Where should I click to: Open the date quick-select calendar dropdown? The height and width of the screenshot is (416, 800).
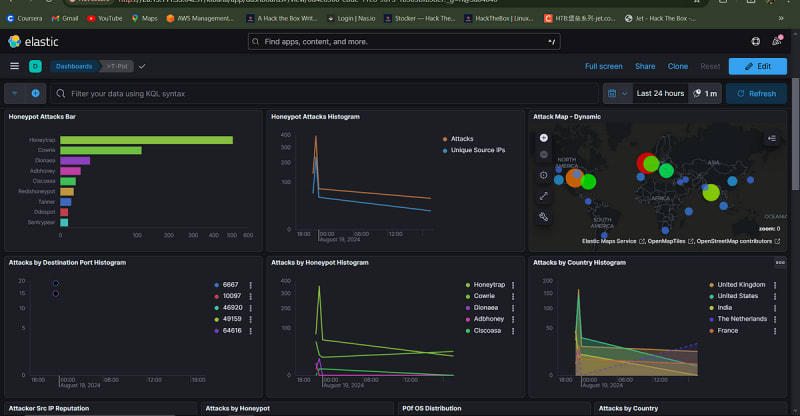[617, 93]
